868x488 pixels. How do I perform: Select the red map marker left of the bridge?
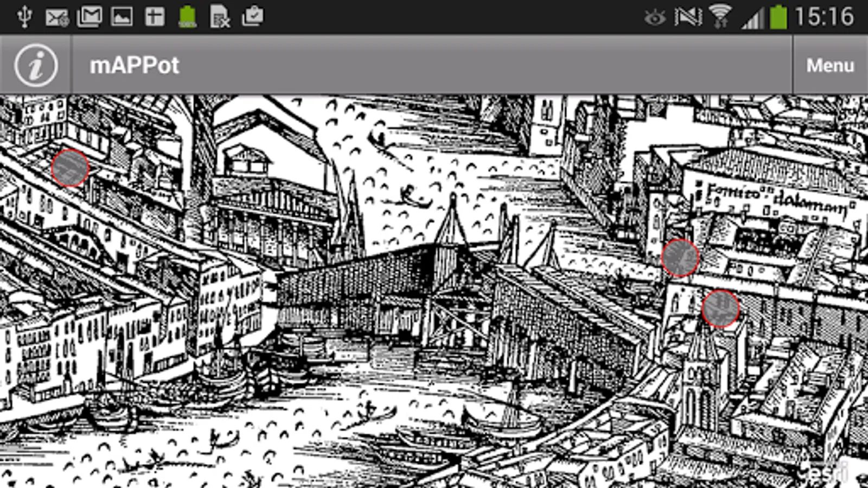(x=70, y=168)
